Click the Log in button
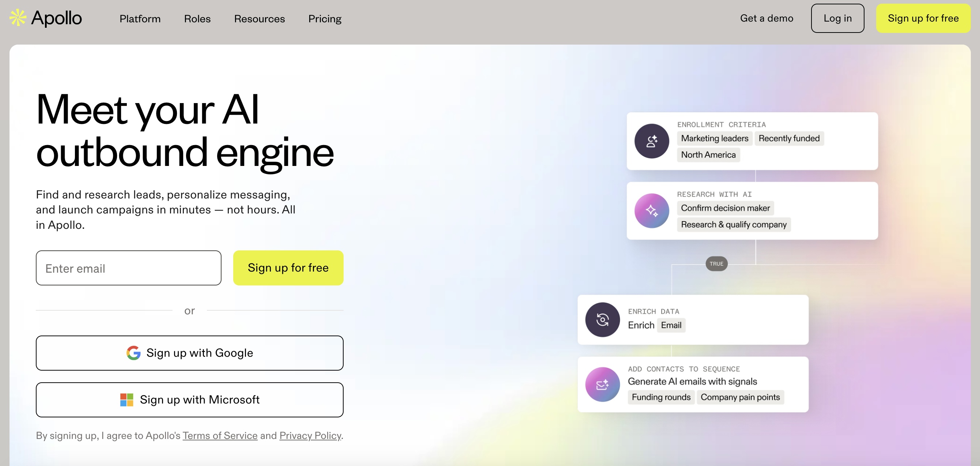Image resolution: width=980 pixels, height=466 pixels. [837, 18]
